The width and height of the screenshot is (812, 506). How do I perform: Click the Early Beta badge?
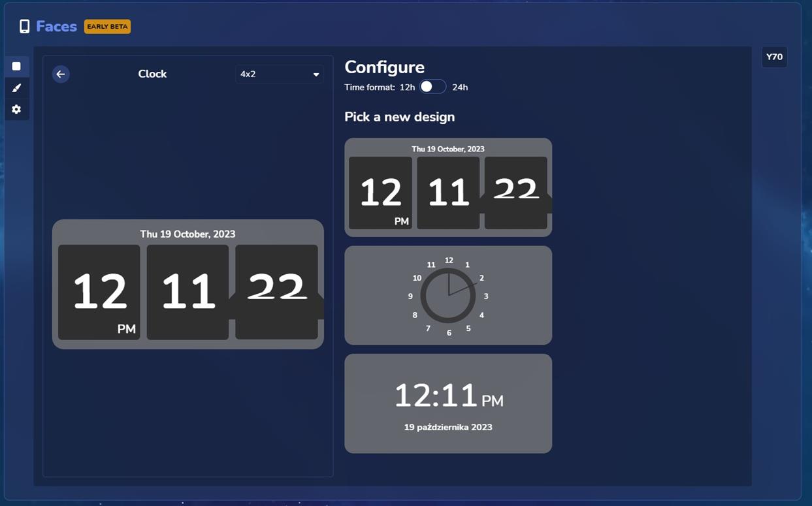(x=107, y=27)
